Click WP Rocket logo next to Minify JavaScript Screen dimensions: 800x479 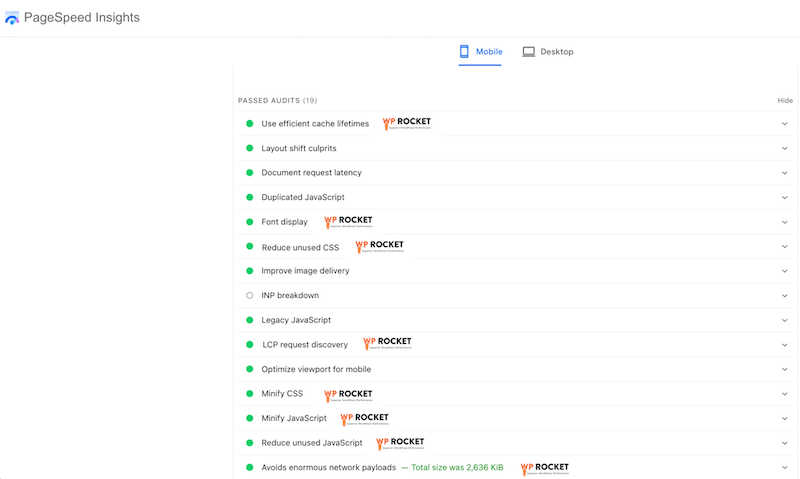364,418
